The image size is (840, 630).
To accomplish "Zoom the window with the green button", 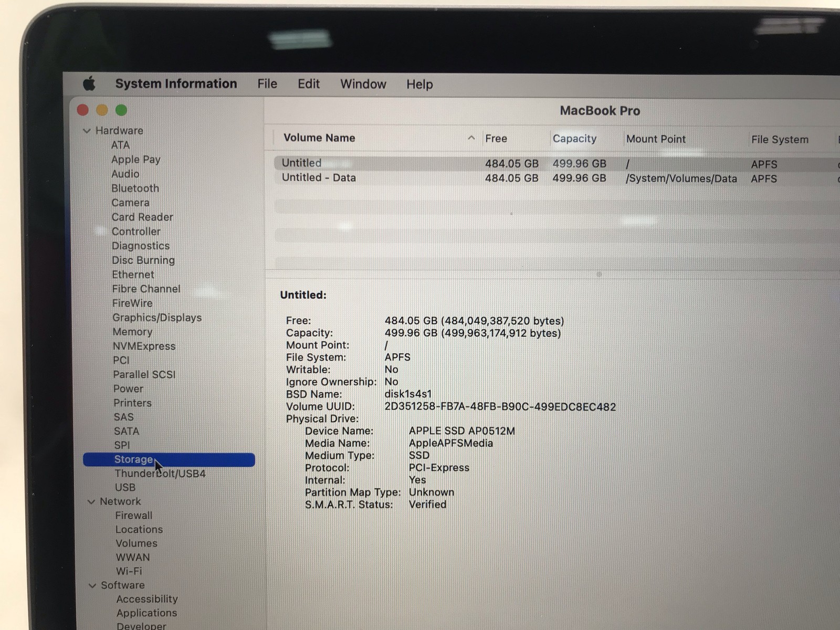I will pyautogui.click(x=121, y=110).
